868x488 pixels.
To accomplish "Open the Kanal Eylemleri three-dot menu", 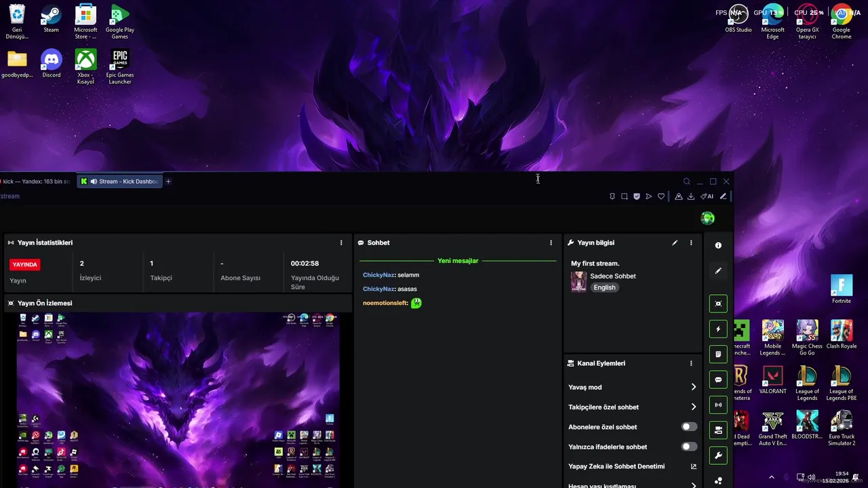I will [691, 363].
